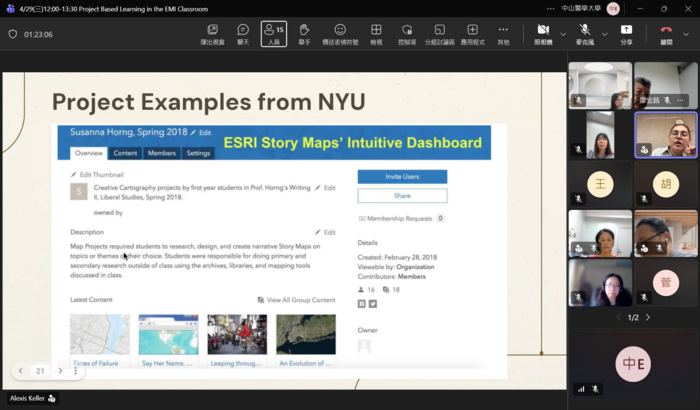The width and height of the screenshot is (700, 410).
Task: Click Edit next to Susanna Horng title
Action: [x=201, y=133]
